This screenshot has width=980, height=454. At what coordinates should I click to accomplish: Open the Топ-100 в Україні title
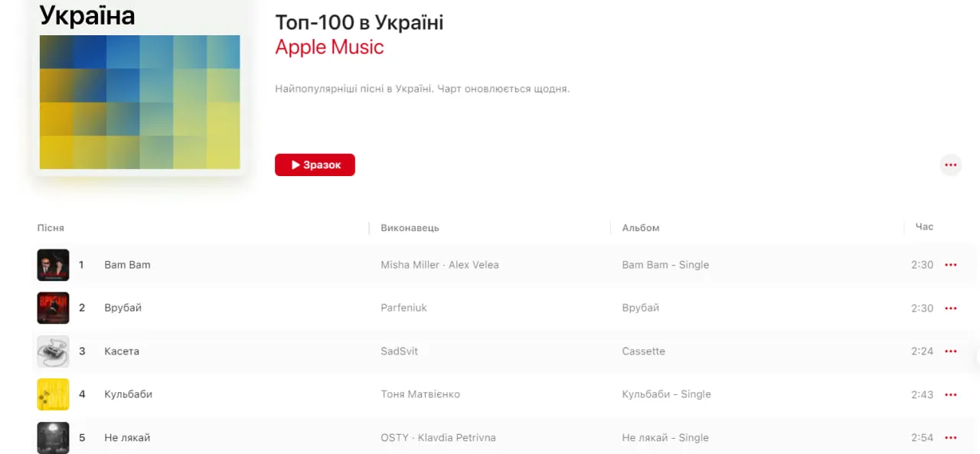pyautogui.click(x=359, y=22)
